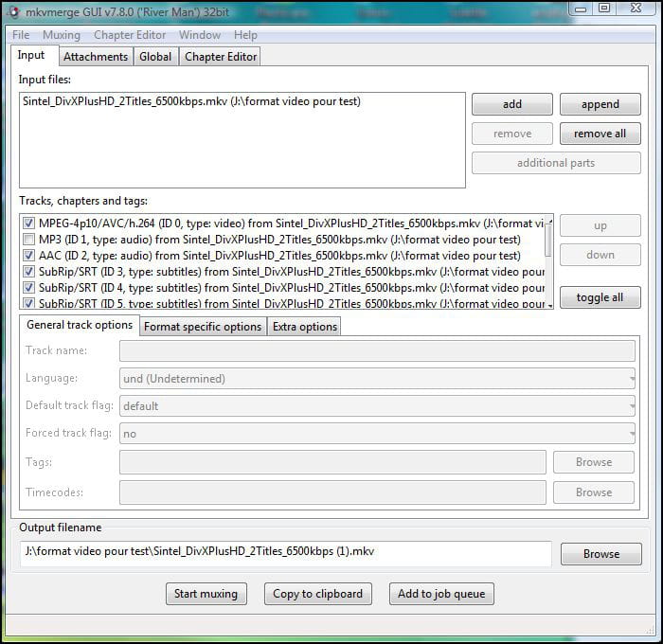The width and height of the screenshot is (663, 644).
Task: Minimize the mkvmerge GUI window
Action: 581,8
